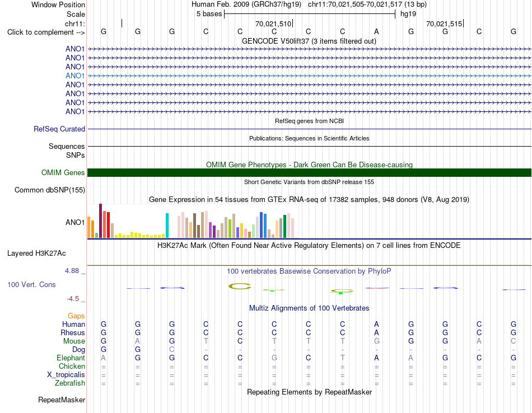Click the tallest dark magenta GTEx expression bar

(x=100, y=220)
